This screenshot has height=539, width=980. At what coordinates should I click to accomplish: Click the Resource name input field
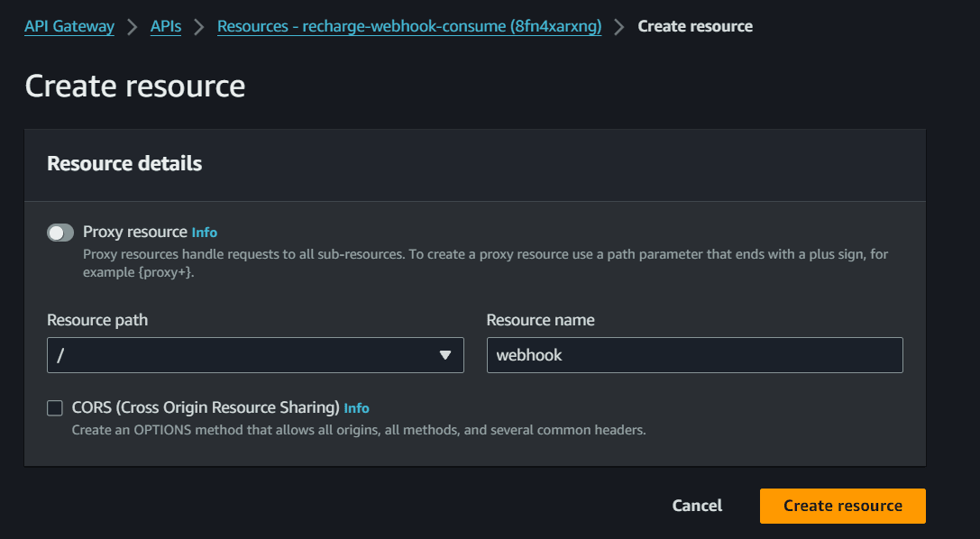[x=694, y=355]
